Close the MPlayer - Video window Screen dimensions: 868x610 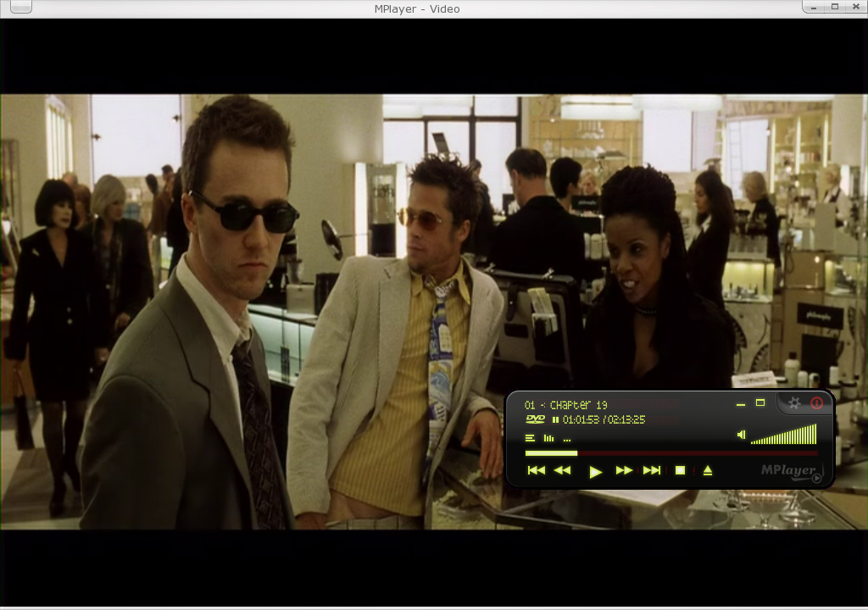tap(856, 7)
